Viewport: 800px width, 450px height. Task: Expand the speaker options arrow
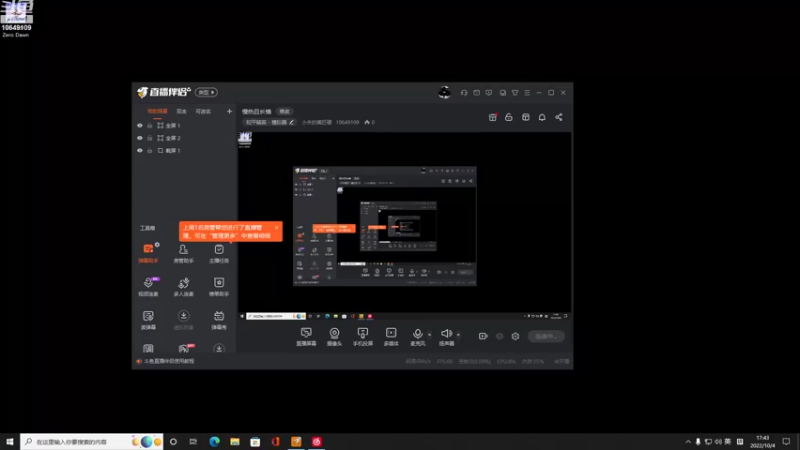pyautogui.click(x=458, y=335)
